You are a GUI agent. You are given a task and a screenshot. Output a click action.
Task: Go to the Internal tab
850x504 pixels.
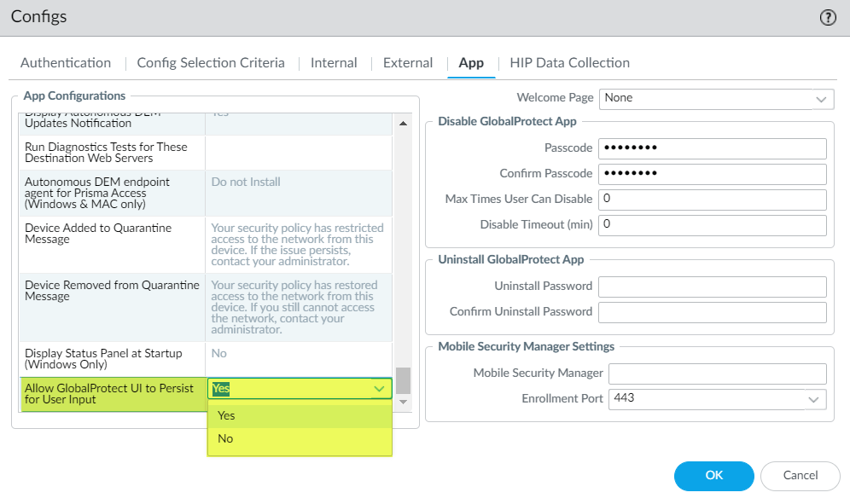334,63
